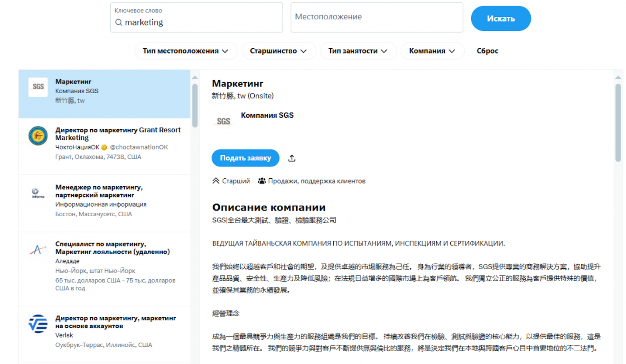Click the search magnifier icon in keyword field

[x=118, y=23]
